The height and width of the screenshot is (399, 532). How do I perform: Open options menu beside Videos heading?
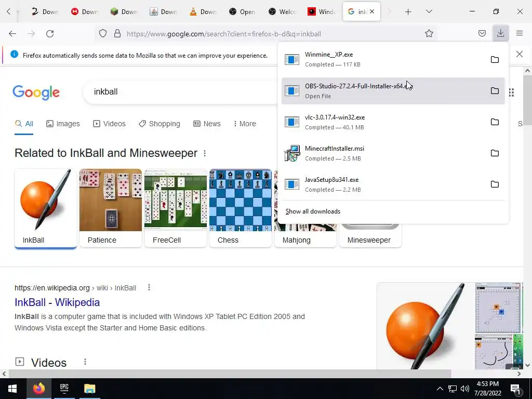85,362
